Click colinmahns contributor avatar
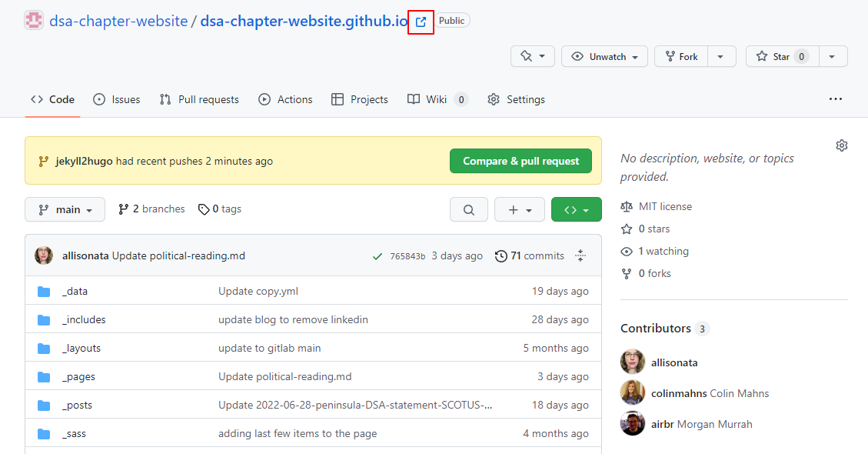 coord(633,393)
